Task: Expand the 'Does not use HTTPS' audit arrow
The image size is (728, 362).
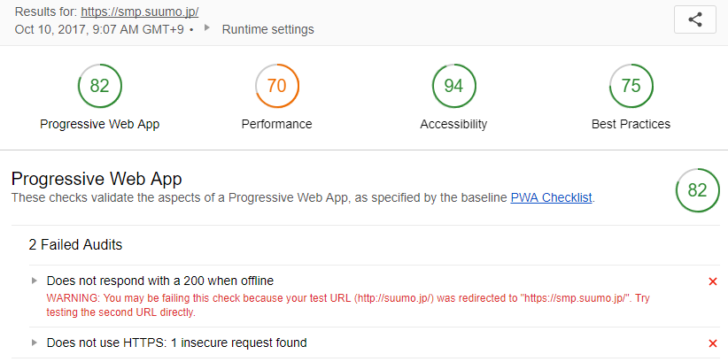Action: (x=34, y=343)
